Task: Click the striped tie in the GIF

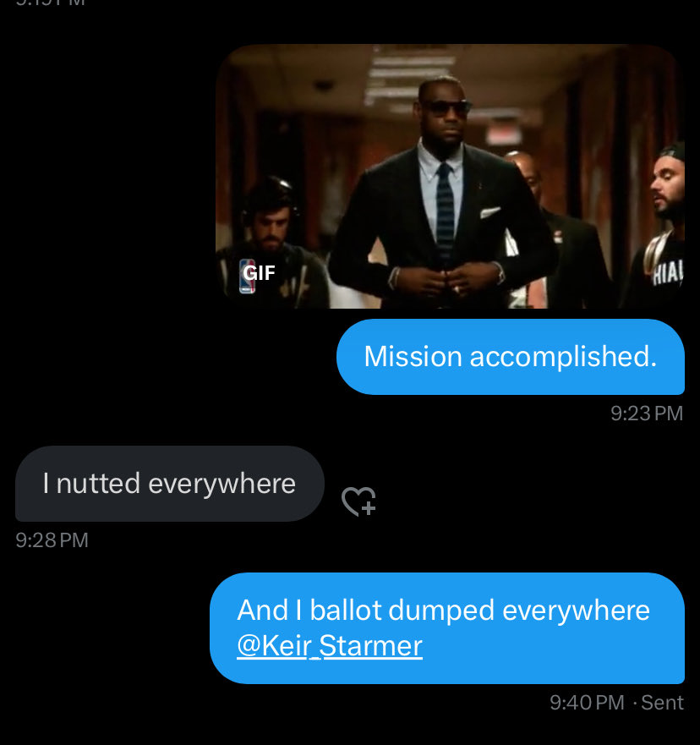Action: pos(445,211)
